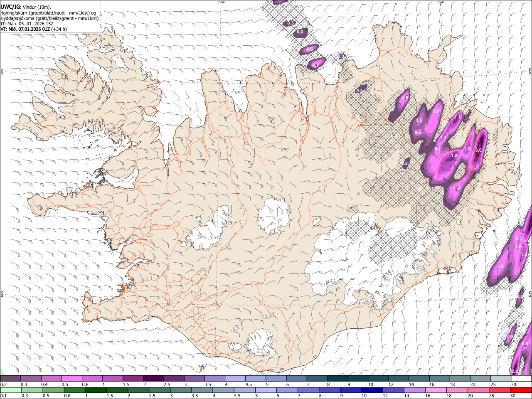
Task: Pick the light purple 14 swatch in rain legend
Action: pos(414,390)
